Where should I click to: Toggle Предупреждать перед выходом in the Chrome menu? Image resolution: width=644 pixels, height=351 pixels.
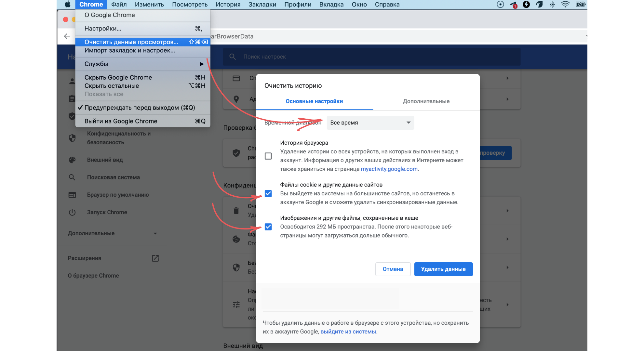[x=143, y=108]
